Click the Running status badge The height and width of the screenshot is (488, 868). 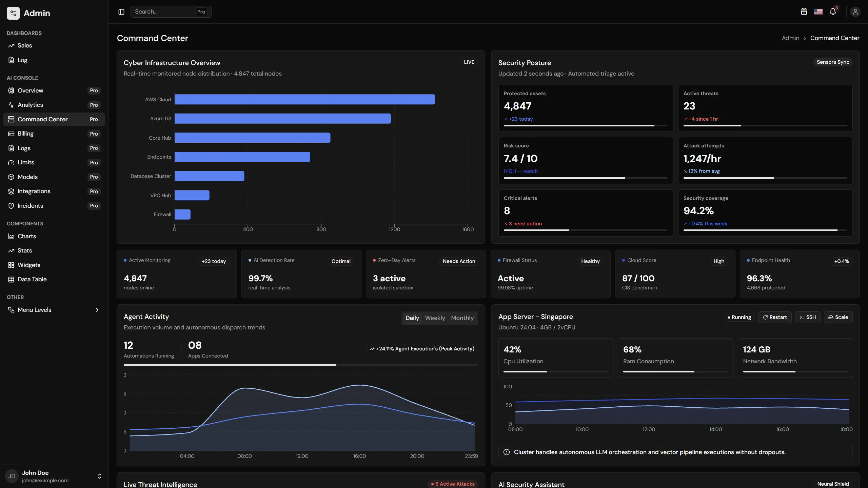click(739, 317)
